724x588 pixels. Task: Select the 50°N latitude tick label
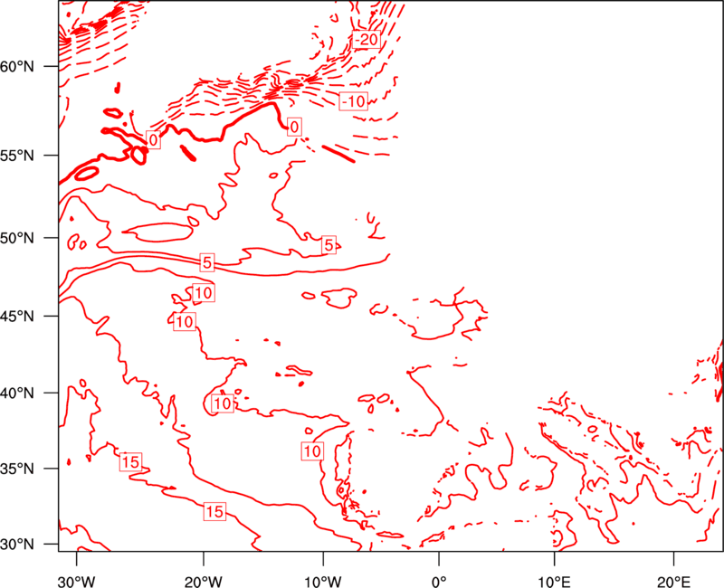click(x=17, y=238)
